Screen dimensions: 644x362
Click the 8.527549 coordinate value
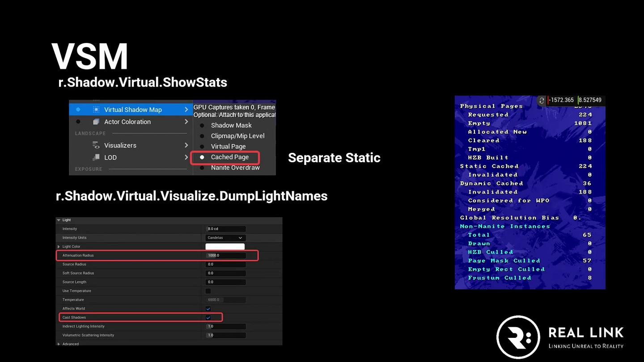coord(591,100)
